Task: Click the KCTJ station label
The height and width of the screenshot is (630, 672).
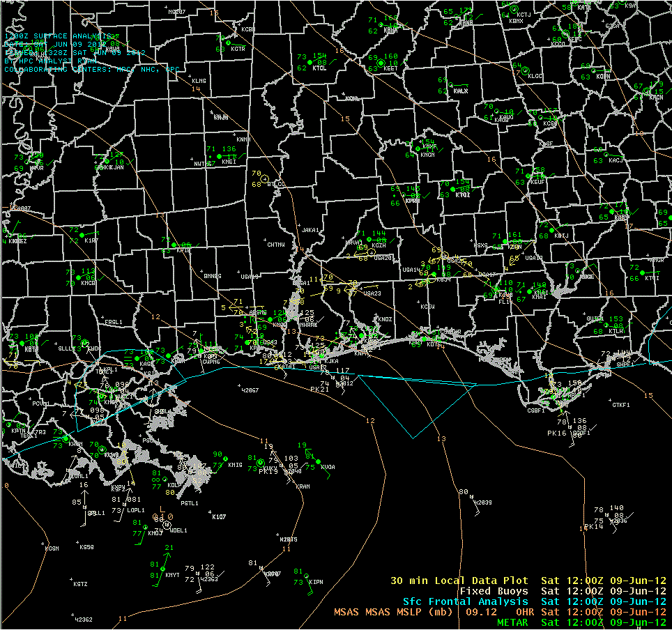Action: [524, 15]
